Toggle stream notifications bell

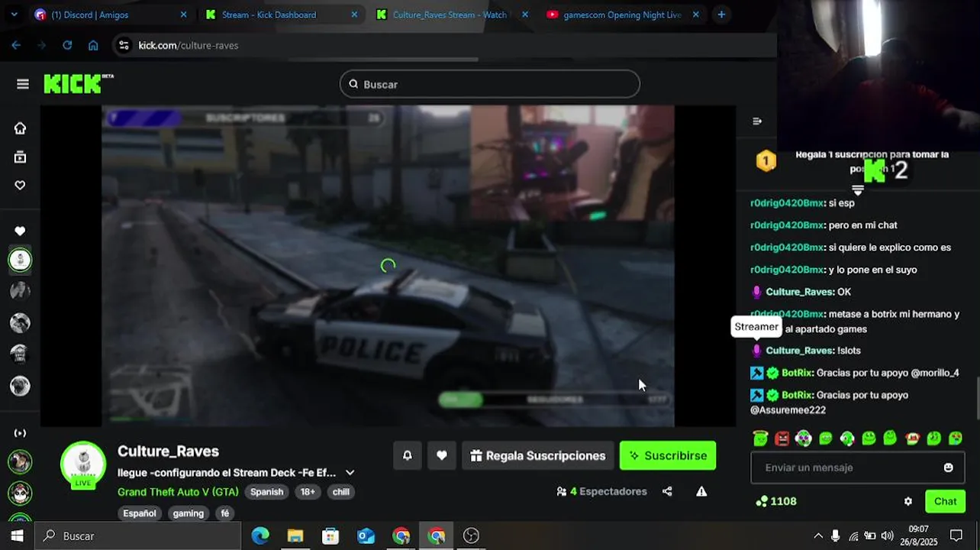click(x=407, y=455)
